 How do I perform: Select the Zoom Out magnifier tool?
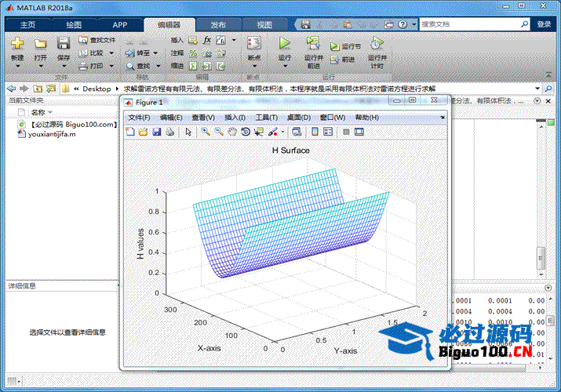coord(219,132)
